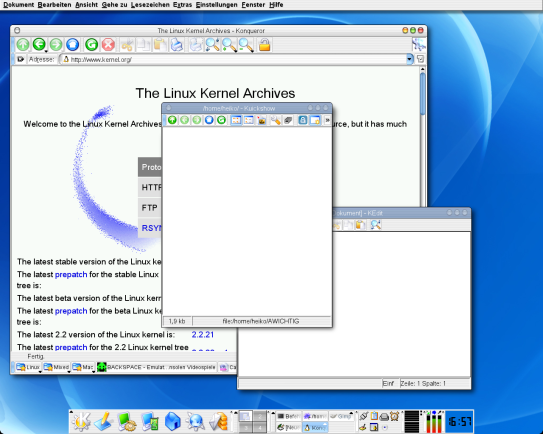The width and height of the screenshot is (543, 434).
Task: Clear the Konqueror address bar
Action: [x=20, y=59]
